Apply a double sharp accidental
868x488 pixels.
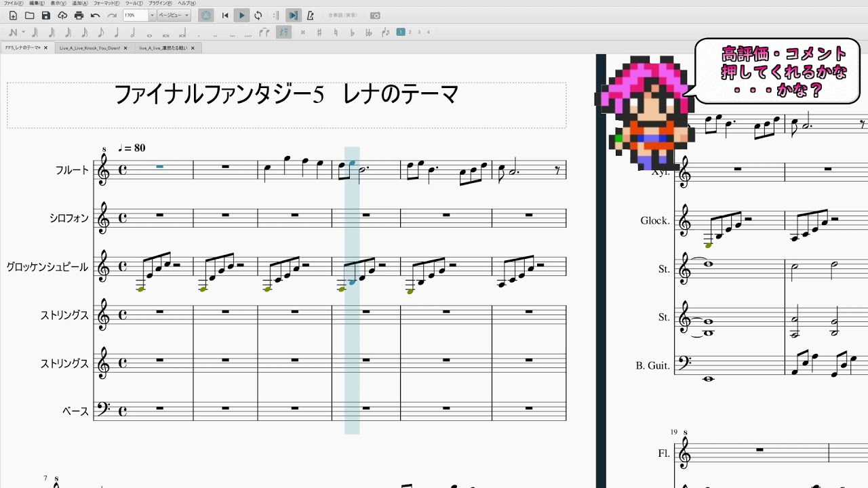tap(302, 32)
